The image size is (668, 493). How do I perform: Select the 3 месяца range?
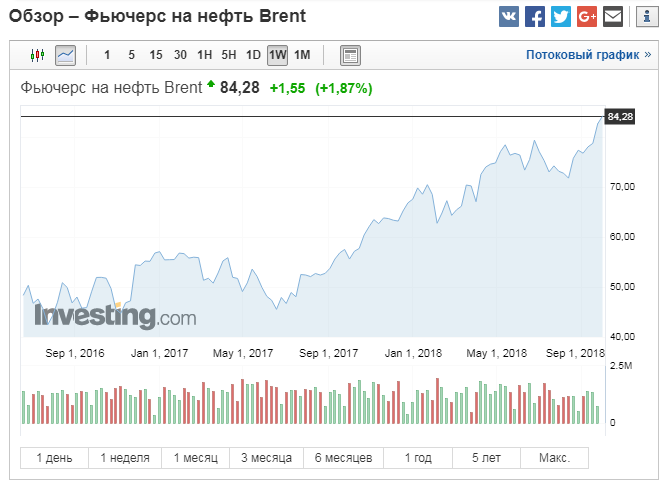[x=266, y=458]
